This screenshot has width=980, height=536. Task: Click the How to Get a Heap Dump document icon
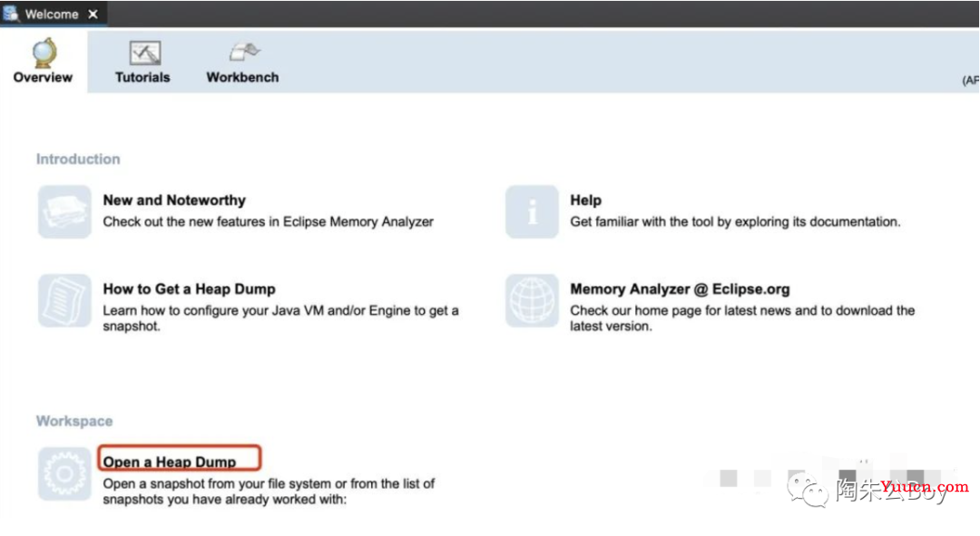tap(64, 300)
